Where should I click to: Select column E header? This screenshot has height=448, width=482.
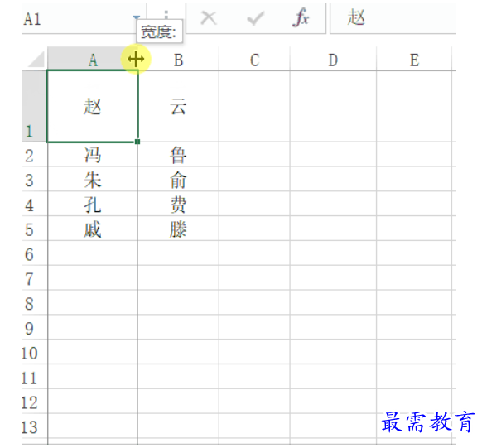pos(414,60)
